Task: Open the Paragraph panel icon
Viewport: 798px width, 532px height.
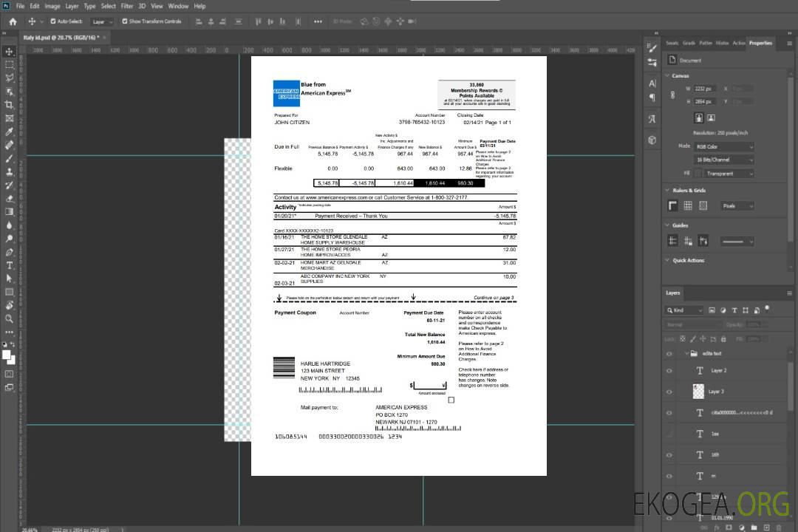Action: click(652, 98)
